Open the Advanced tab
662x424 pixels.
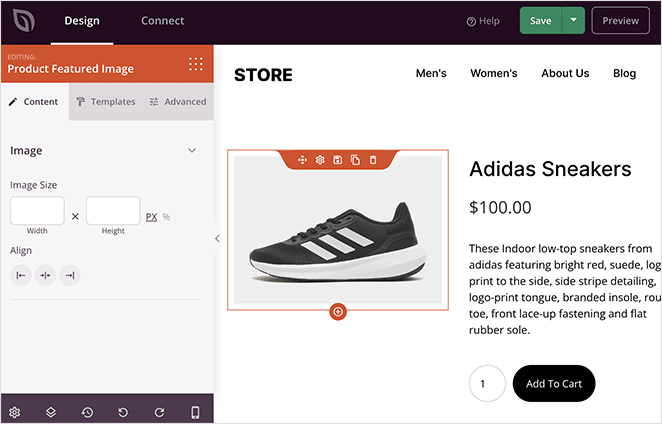pyautogui.click(x=178, y=102)
